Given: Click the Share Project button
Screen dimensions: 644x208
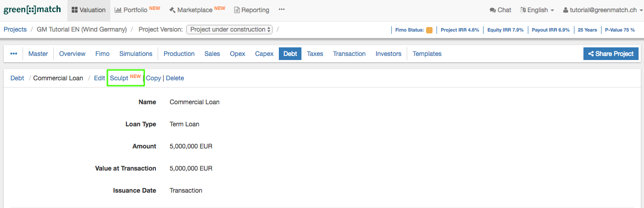Looking at the screenshot, I should (611, 54).
